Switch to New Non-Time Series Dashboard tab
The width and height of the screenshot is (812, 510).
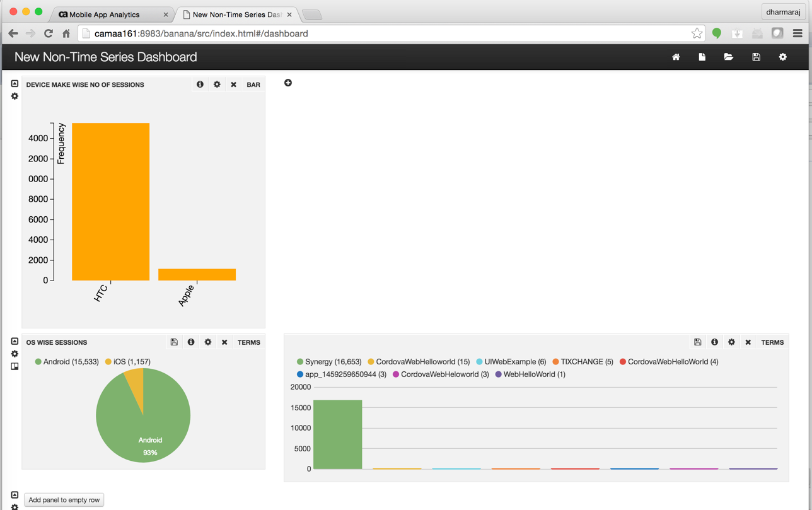[237, 14]
